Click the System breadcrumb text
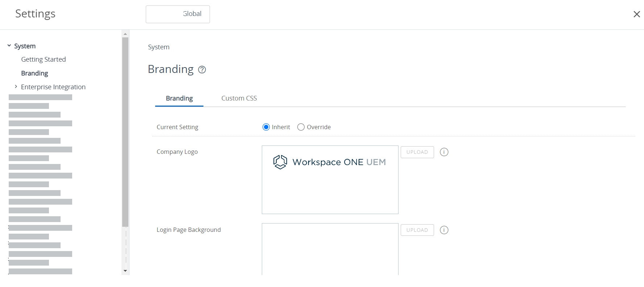This screenshot has width=644, height=287. 159,47
